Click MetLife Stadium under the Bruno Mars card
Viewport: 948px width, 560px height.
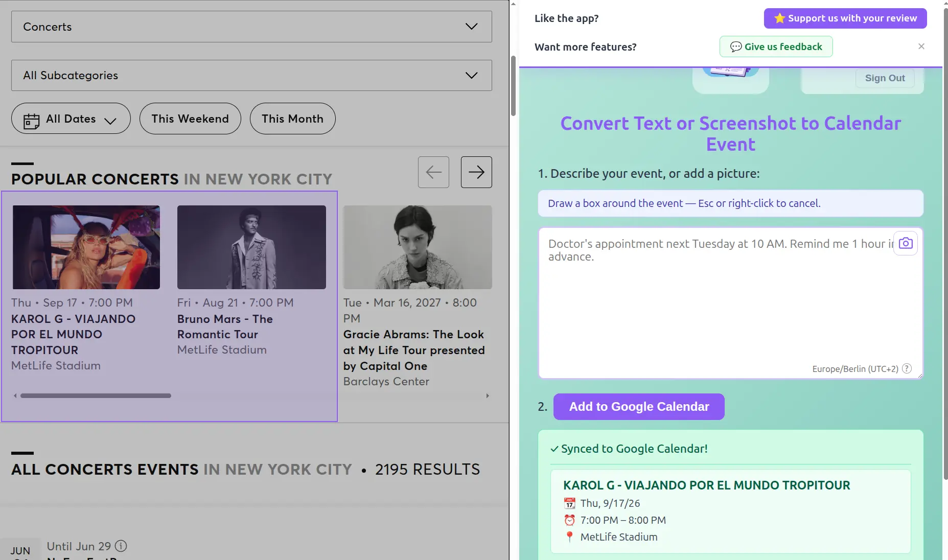tap(222, 350)
